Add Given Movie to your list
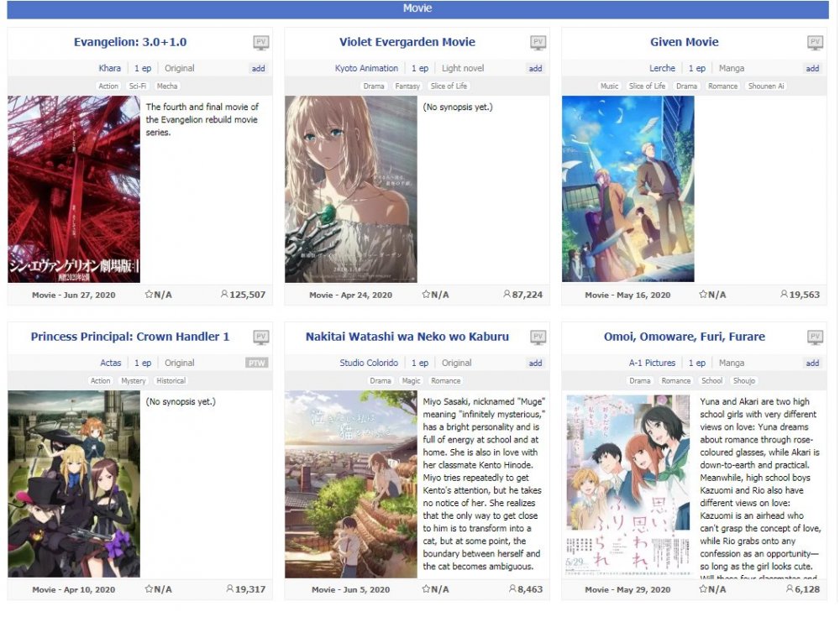The height and width of the screenshot is (617, 840). [x=812, y=68]
